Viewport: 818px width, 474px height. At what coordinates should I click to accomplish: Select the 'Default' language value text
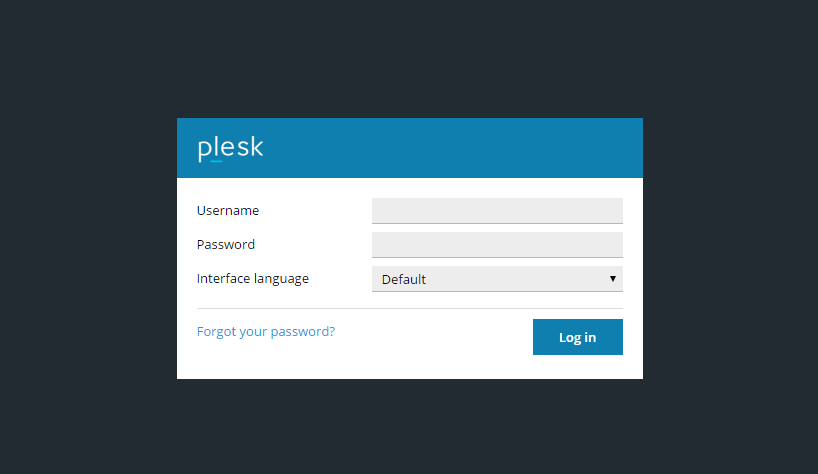[404, 279]
